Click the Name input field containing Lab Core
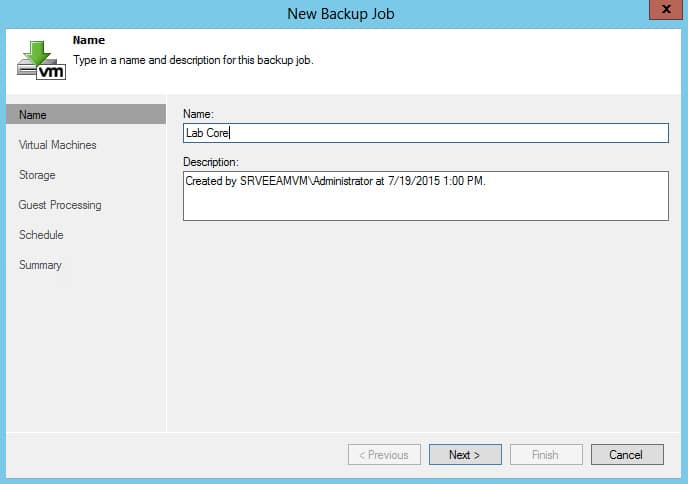Image resolution: width=688 pixels, height=484 pixels. coord(426,133)
